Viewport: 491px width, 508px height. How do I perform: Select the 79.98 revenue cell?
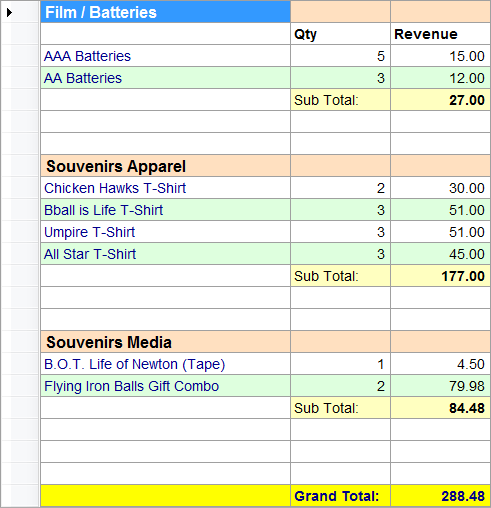click(440, 386)
